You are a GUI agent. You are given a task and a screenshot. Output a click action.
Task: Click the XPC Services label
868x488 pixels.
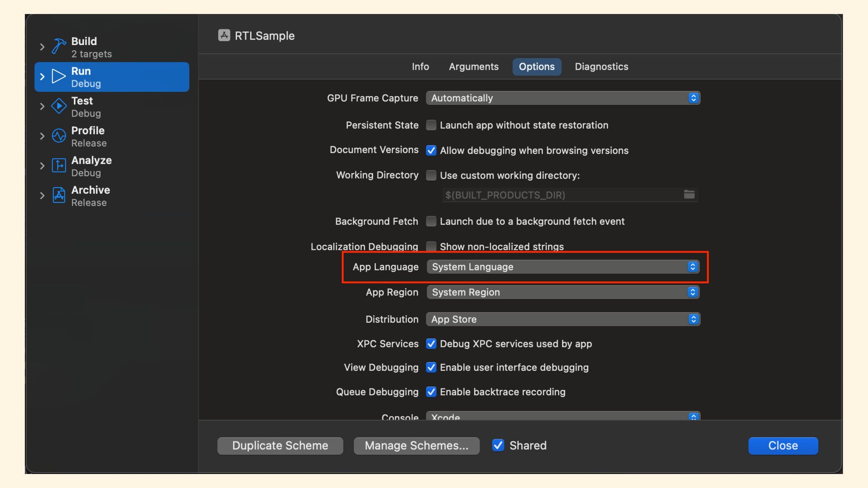(388, 344)
